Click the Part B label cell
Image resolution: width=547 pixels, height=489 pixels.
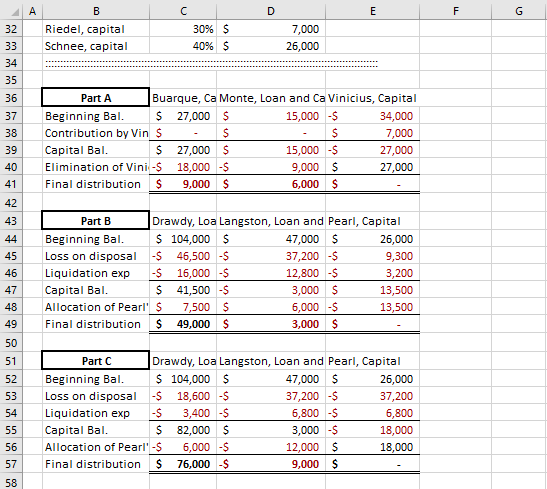pyautogui.click(x=96, y=221)
